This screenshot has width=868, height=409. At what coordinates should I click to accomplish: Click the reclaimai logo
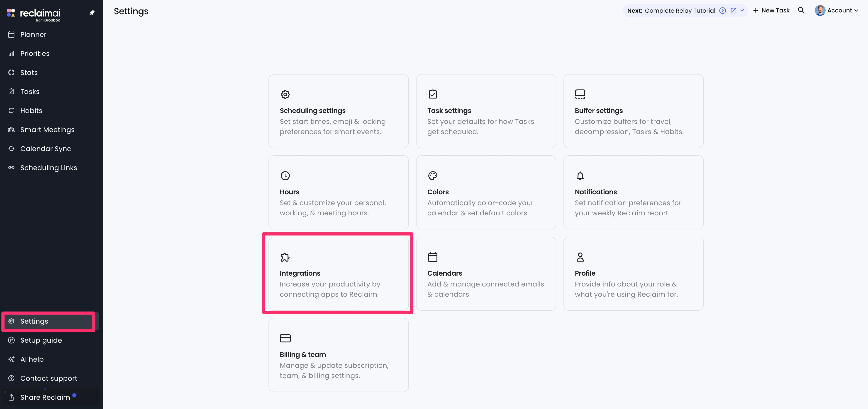click(x=34, y=13)
